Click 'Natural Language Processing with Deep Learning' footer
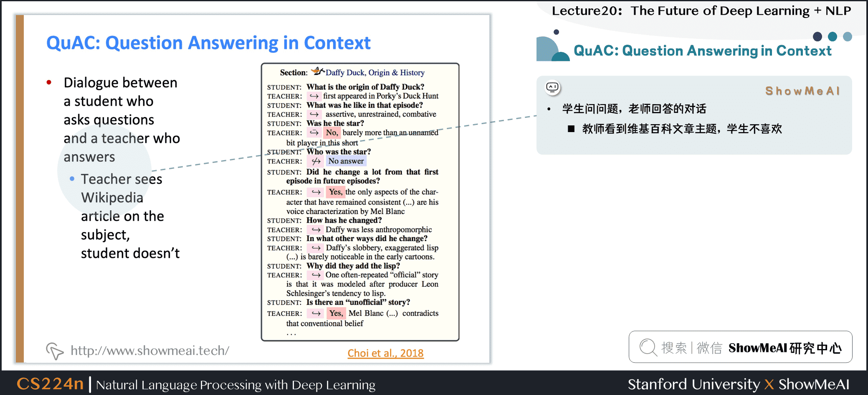This screenshot has width=868, height=395. (x=236, y=385)
